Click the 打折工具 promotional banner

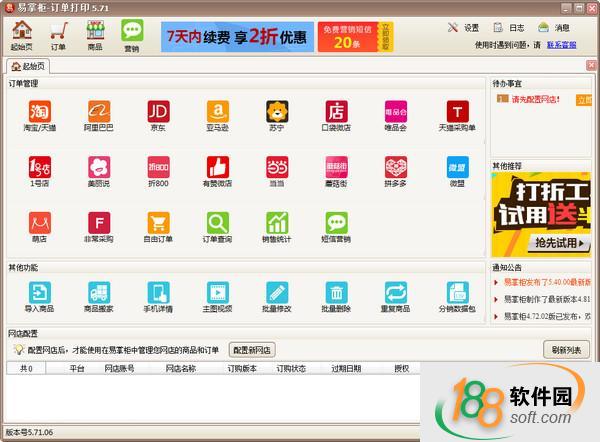point(540,214)
